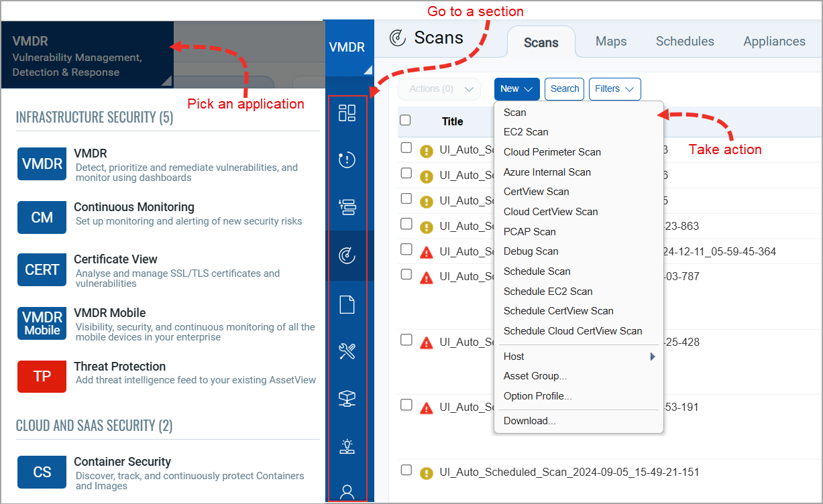Click the Title column header
This screenshot has width=823, height=504.
point(452,121)
